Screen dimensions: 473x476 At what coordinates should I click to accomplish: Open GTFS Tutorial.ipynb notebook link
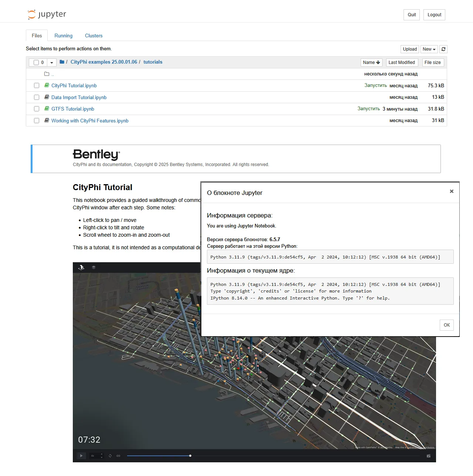click(x=73, y=109)
